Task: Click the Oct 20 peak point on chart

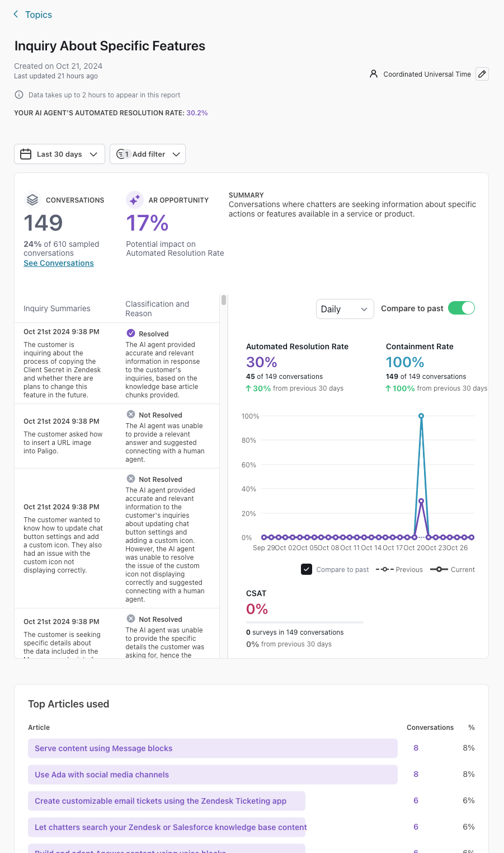Action: tap(421, 416)
